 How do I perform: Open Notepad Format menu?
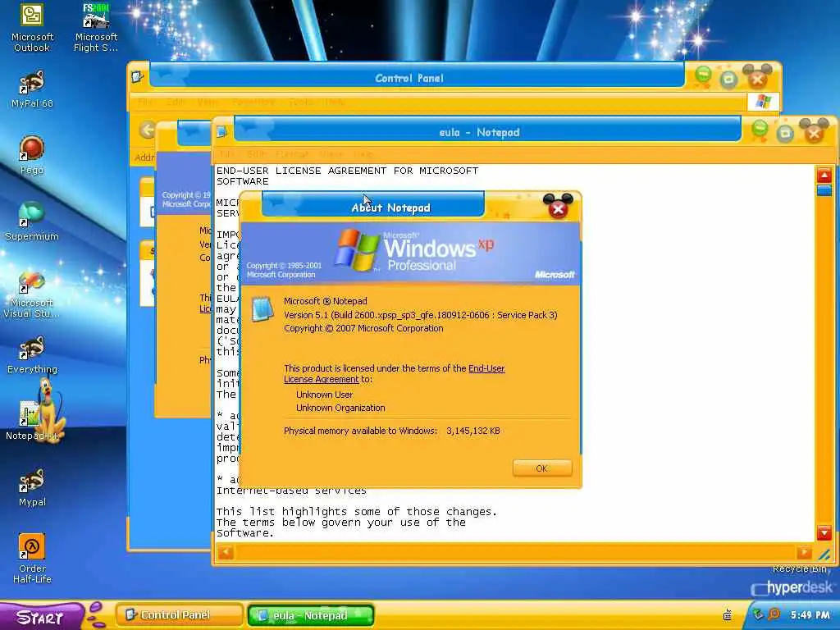(x=292, y=154)
